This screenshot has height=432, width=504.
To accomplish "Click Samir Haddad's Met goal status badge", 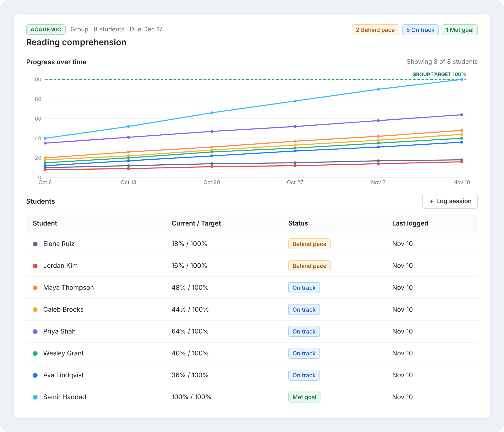I will point(304,397).
